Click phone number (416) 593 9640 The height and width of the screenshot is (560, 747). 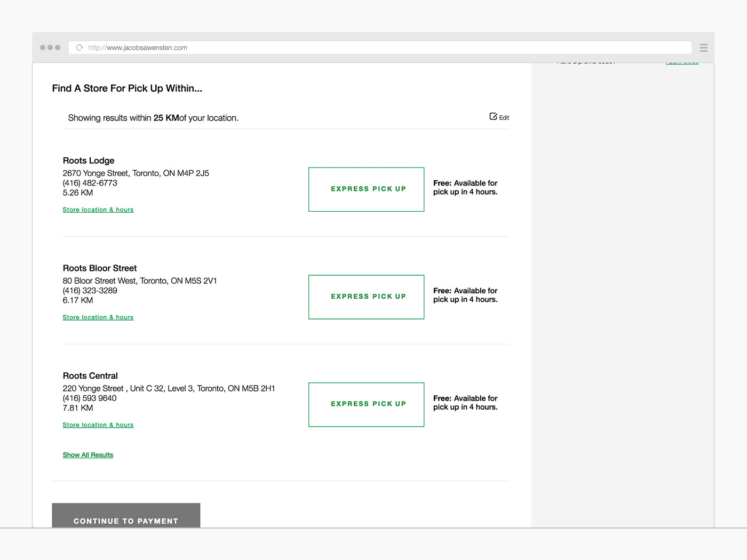[90, 398]
